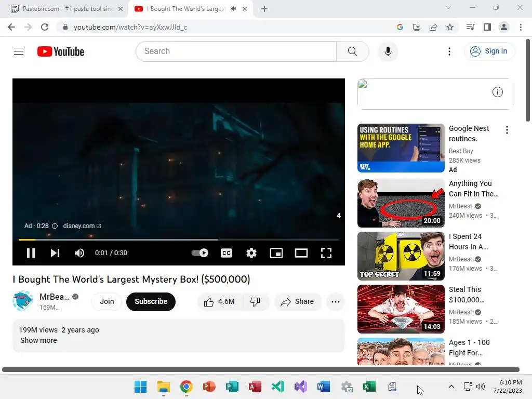Open Windows Start menu
The width and height of the screenshot is (532, 399).
pos(140,387)
